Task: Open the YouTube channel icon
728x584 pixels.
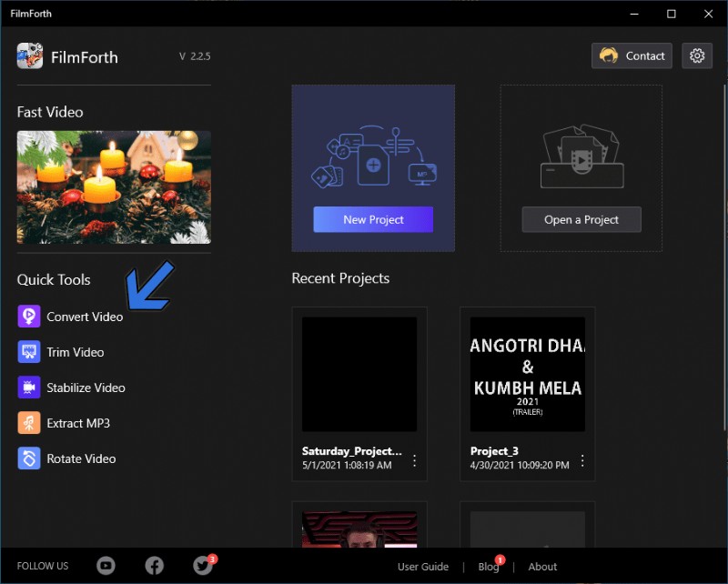Action: 106,566
